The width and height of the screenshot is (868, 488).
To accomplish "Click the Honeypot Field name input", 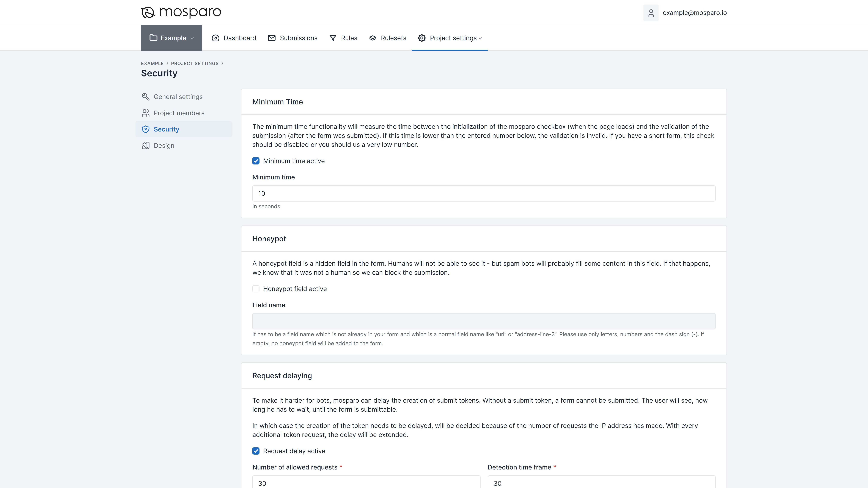I will 484,321.
